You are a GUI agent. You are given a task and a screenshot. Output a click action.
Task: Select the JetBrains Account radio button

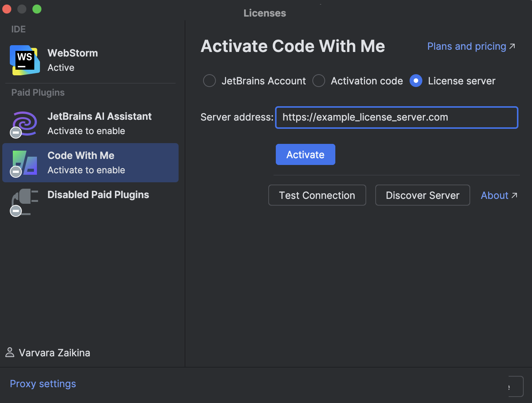[x=209, y=81]
